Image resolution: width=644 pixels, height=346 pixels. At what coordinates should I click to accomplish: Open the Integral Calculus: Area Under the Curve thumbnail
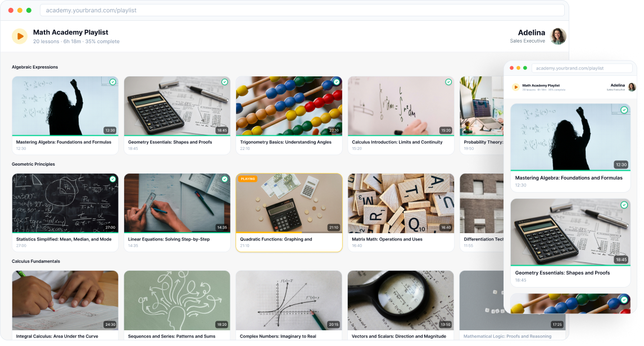point(65,300)
